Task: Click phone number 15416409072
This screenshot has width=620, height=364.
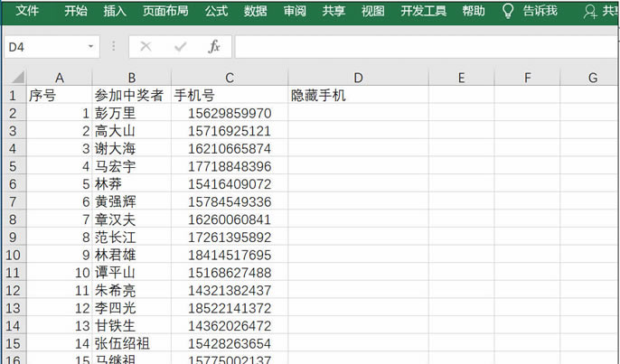Action: pos(230,184)
